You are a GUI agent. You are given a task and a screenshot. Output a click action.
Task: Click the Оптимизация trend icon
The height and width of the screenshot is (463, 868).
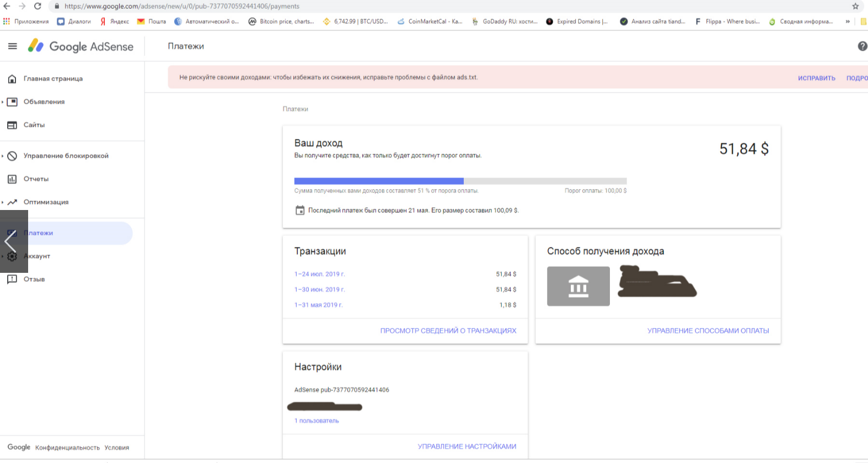tap(12, 202)
